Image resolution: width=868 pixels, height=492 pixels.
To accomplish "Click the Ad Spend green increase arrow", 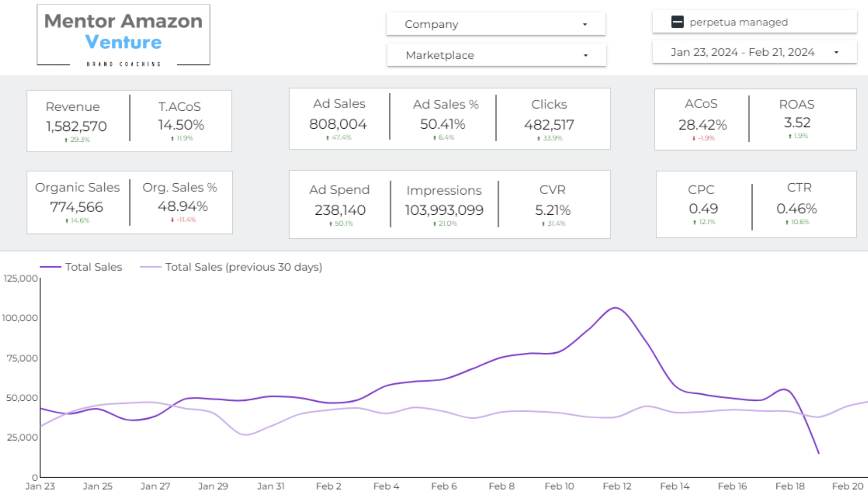I will pos(330,224).
